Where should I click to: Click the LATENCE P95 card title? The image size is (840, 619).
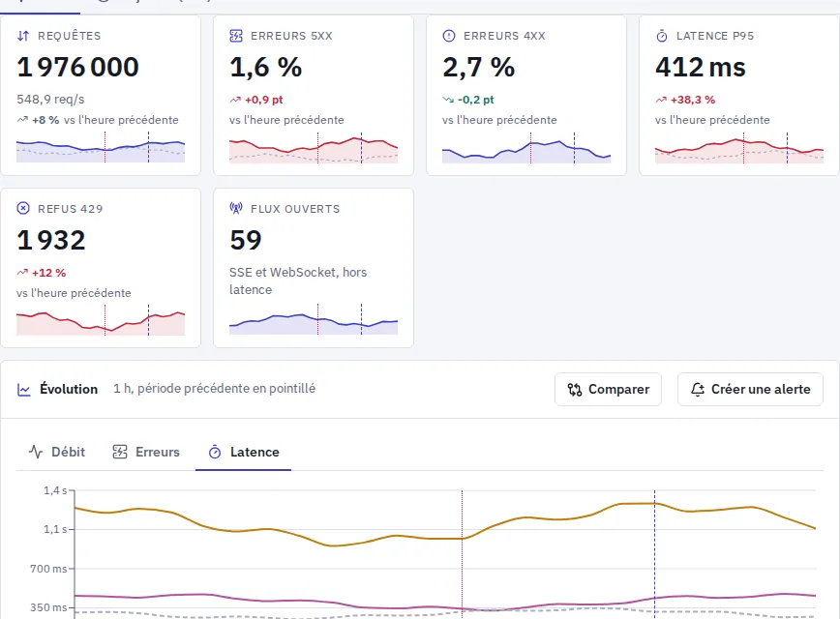pos(715,36)
